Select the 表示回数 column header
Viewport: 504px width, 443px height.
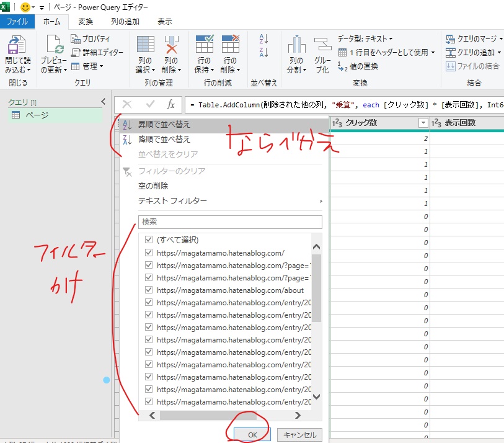coord(460,123)
